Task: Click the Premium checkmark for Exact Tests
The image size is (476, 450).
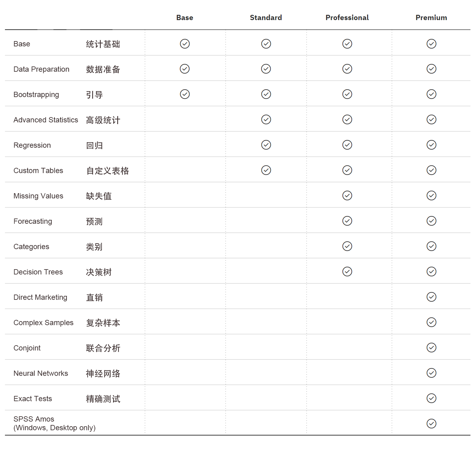Action: tap(431, 398)
